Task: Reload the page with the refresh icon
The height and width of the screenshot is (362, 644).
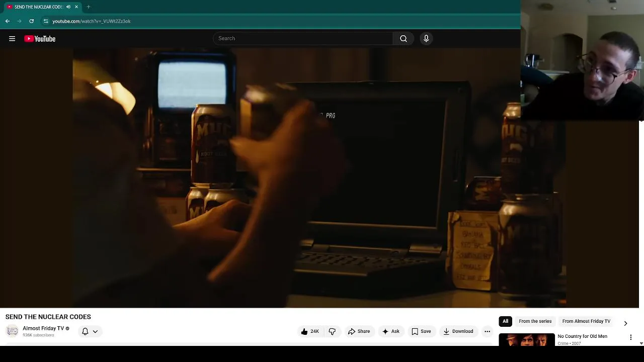Action: point(32,21)
